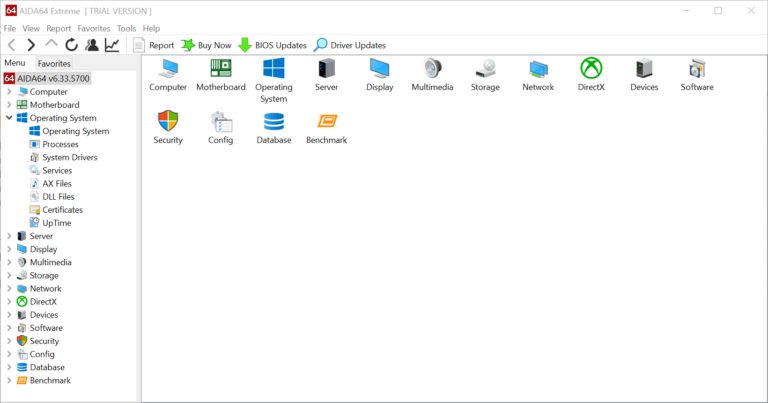Open the Favorites menu in menu bar

[x=94, y=28]
